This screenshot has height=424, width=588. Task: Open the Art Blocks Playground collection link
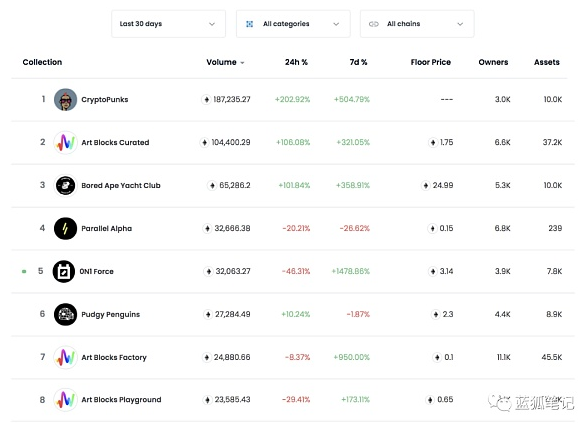click(121, 400)
